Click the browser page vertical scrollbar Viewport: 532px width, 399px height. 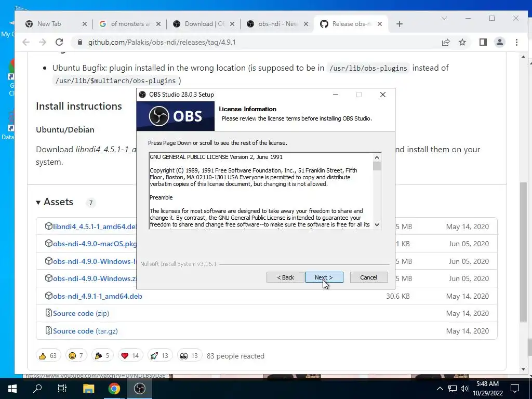(x=523, y=253)
